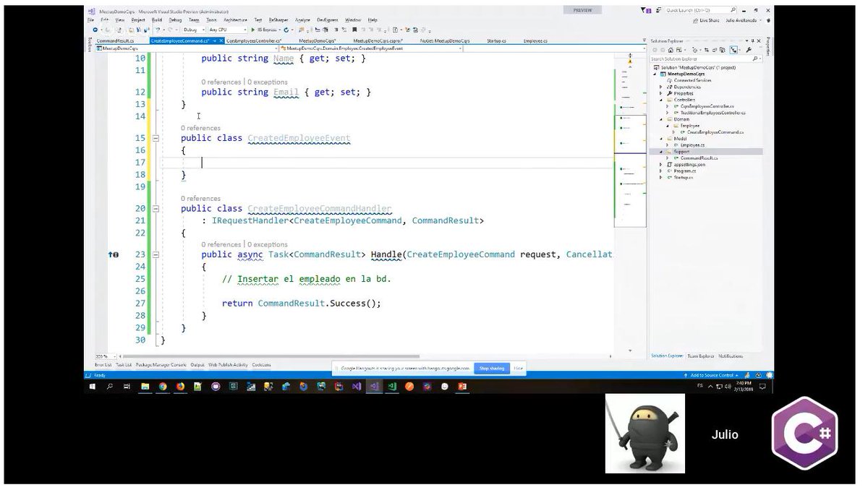The height and width of the screenshot is (490, 868).
Task: Open the Error List panel tab
Action: tap(103, 365)
